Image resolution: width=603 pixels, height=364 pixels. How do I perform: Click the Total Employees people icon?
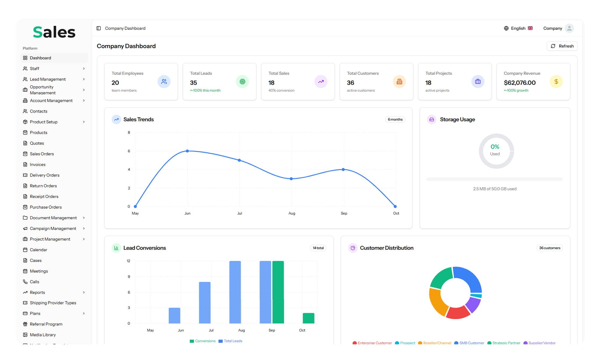point(164,82)
